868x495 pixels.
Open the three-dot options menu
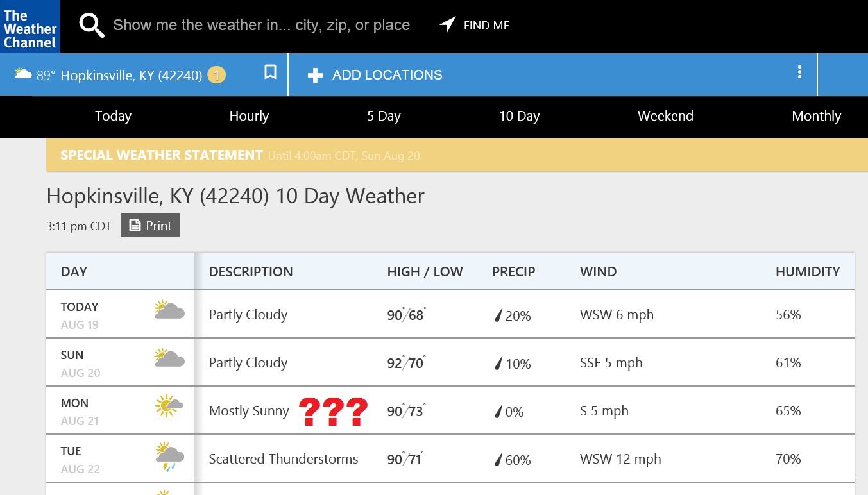pyautogui.click(x=799, y=72)
